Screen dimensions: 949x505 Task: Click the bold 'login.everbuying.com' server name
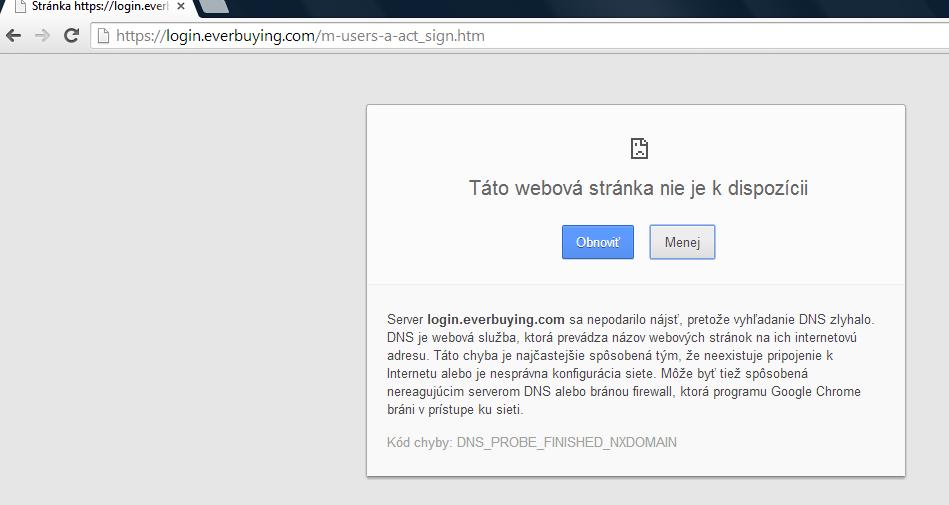click(x=496, y=320)
